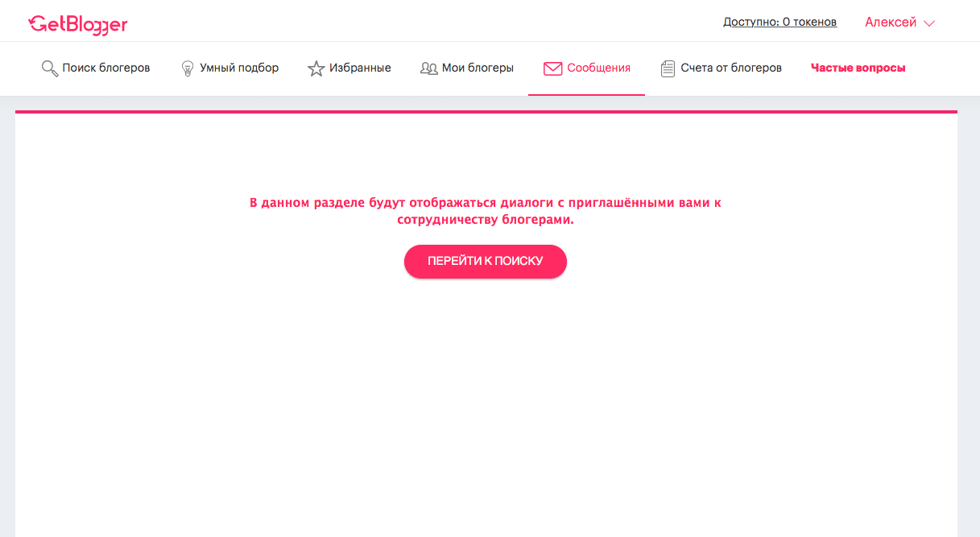
Task: Expand the chevron next to Алексей
Action: click(x=928, y=23)
